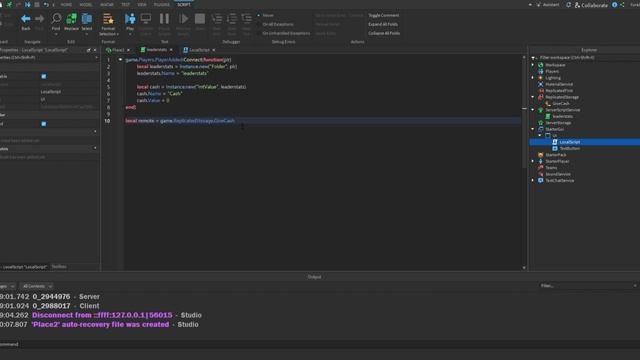This screenshot has height=360, width=640.
Task: Collapse the ServerScriptService tree node
Action: click(x=533, y=110)
